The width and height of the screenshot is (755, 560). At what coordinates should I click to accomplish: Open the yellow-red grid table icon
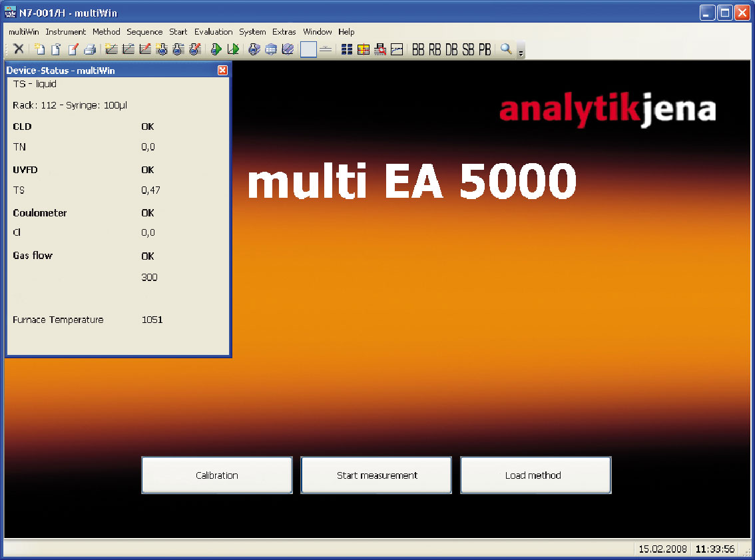tap(364, 49)
